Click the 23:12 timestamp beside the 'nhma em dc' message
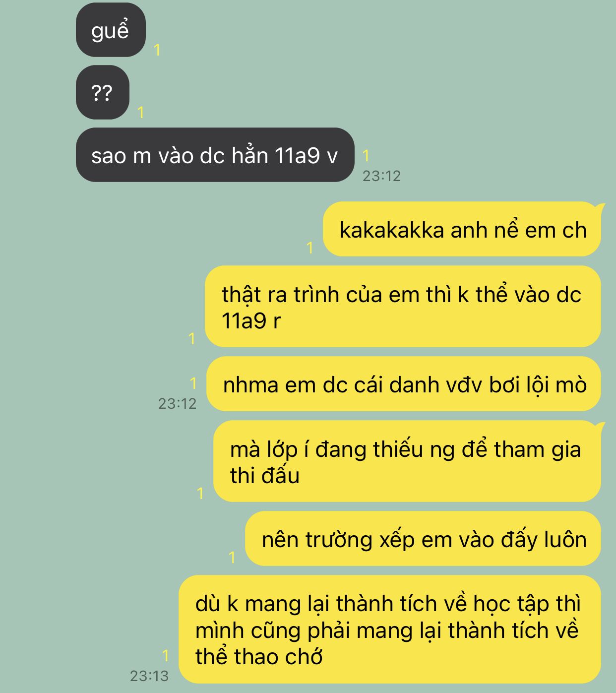The height and width of the screenshot is (693, 616). 177,404
